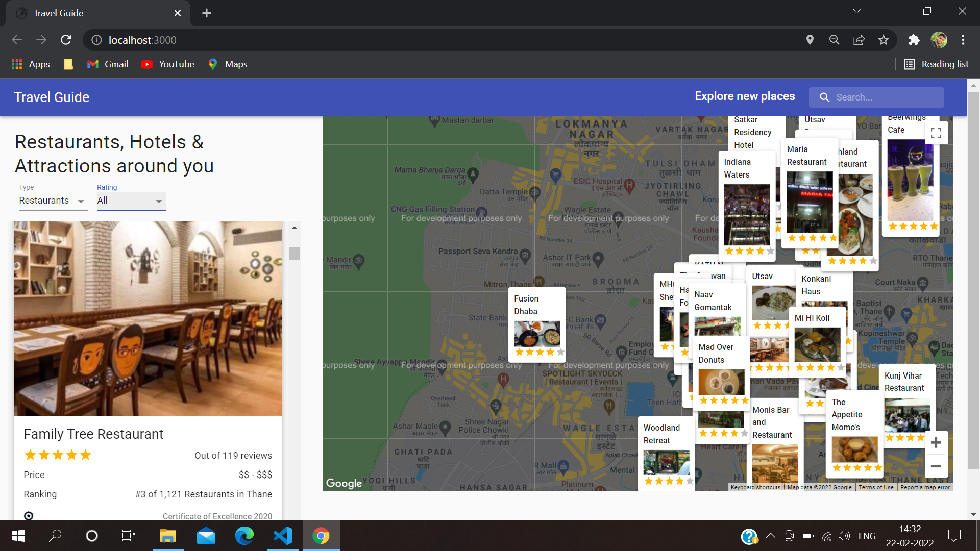The image size is (980, 551).
Task: Open site information icon in address bar
Action: point(96,40)
